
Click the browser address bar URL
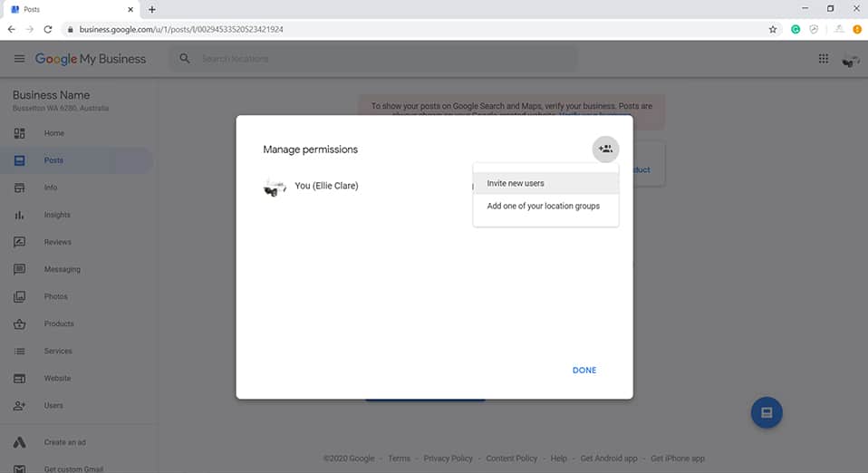[x=181, y=29]
